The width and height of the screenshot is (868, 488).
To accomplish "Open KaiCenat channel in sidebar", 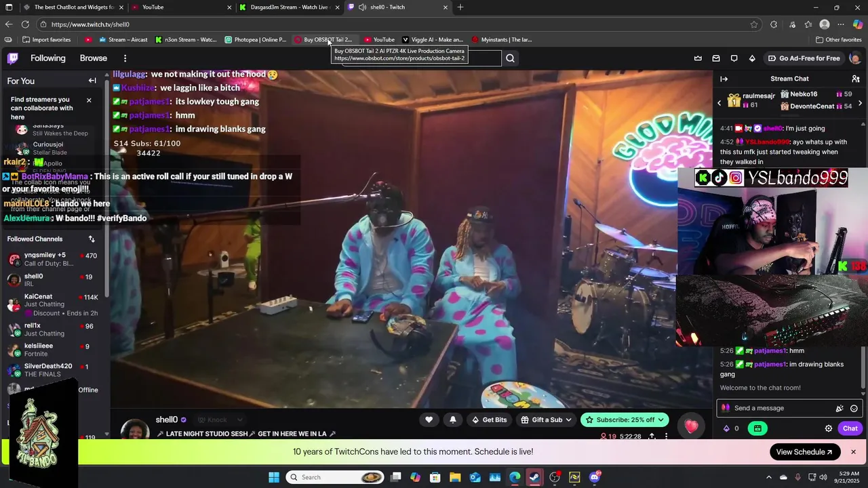I will (x=52, y=304).
